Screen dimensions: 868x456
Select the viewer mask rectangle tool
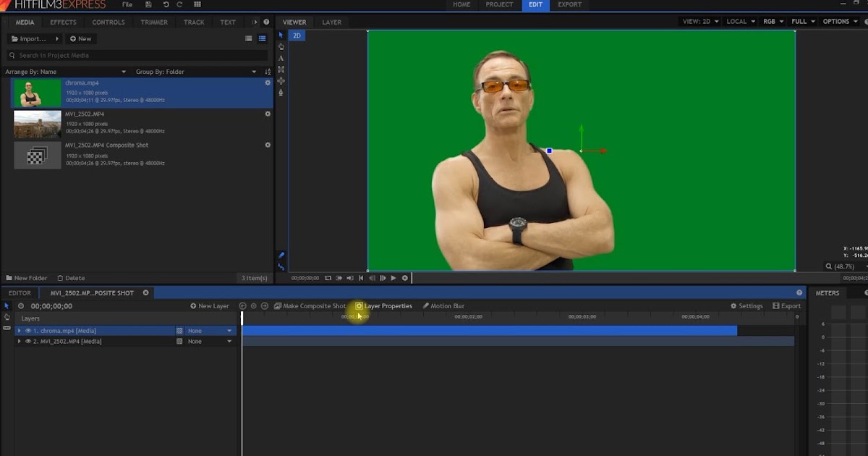coord(281,69)
